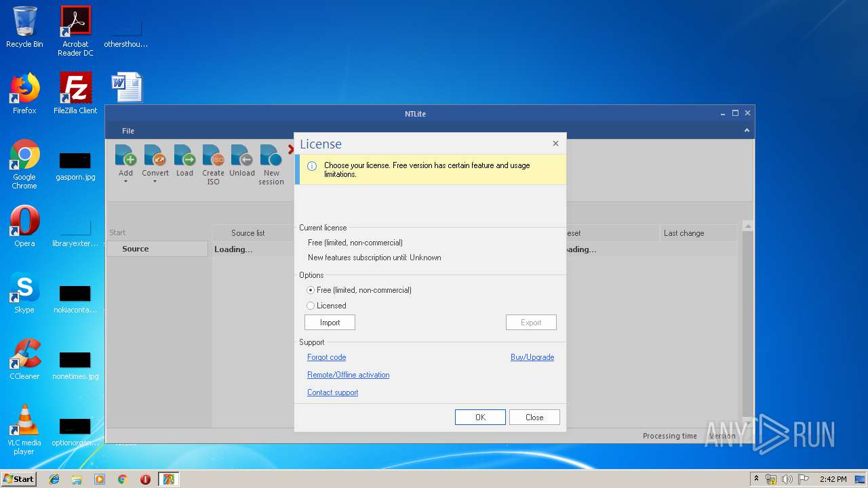Click the Last change column header
The width and height of the screenshot is (868, 488).
pos(698,233)
